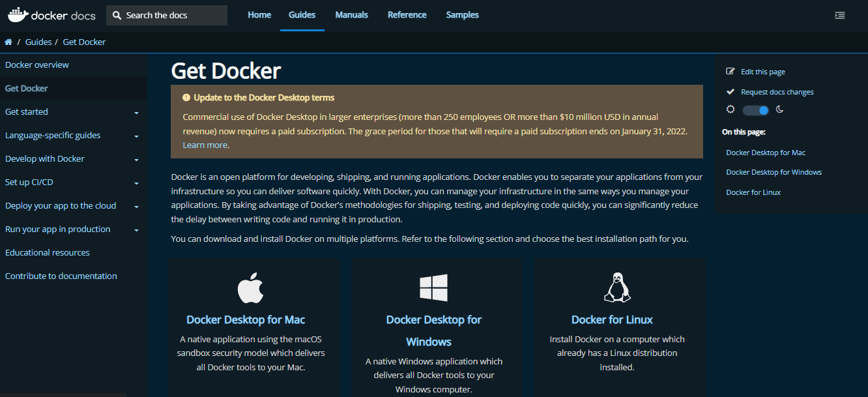Viewport: 868px width, 397px height.
Task: Click Request docs changes link
Action: [777, 92]
